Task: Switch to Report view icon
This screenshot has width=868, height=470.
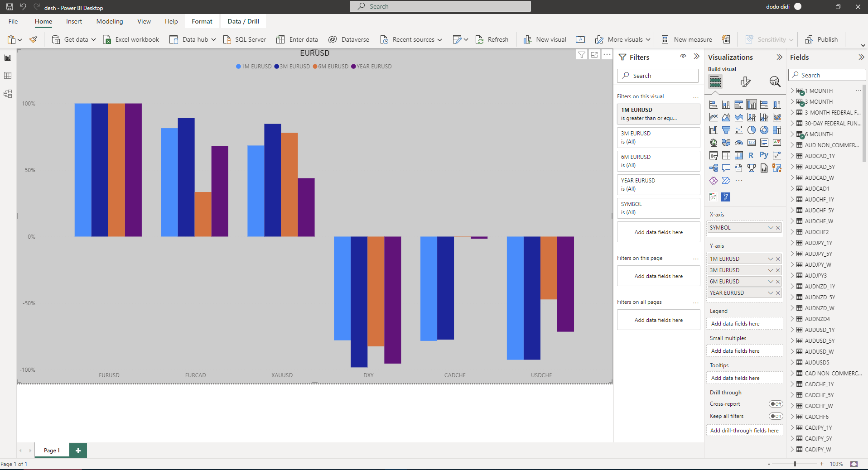Action: click(8, 58)
